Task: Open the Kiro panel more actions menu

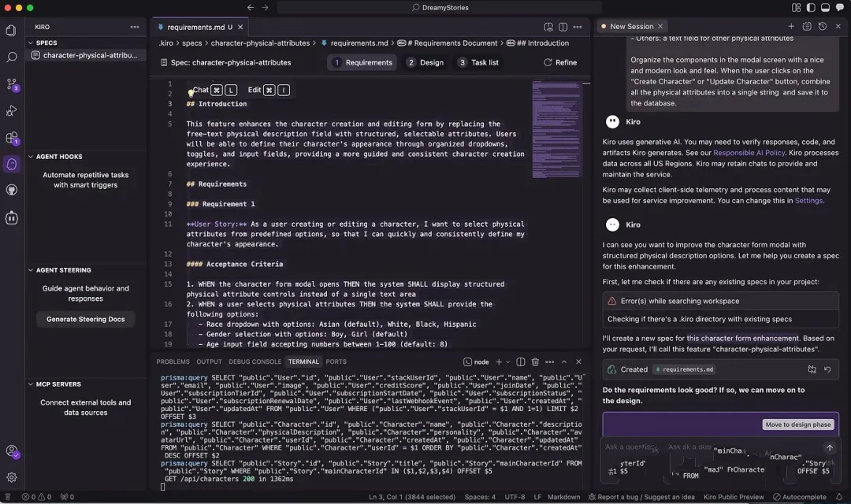Action: [135, 27]
